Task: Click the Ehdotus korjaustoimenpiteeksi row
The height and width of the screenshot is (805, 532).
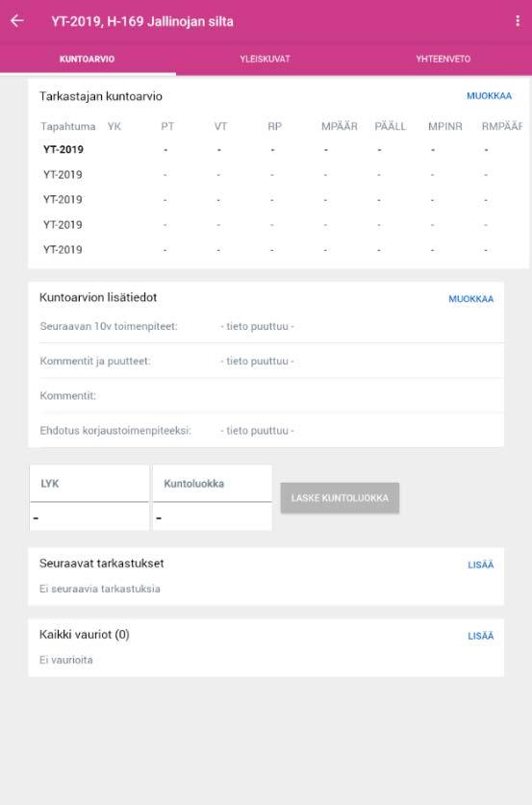Action: [x=271, y=431]
